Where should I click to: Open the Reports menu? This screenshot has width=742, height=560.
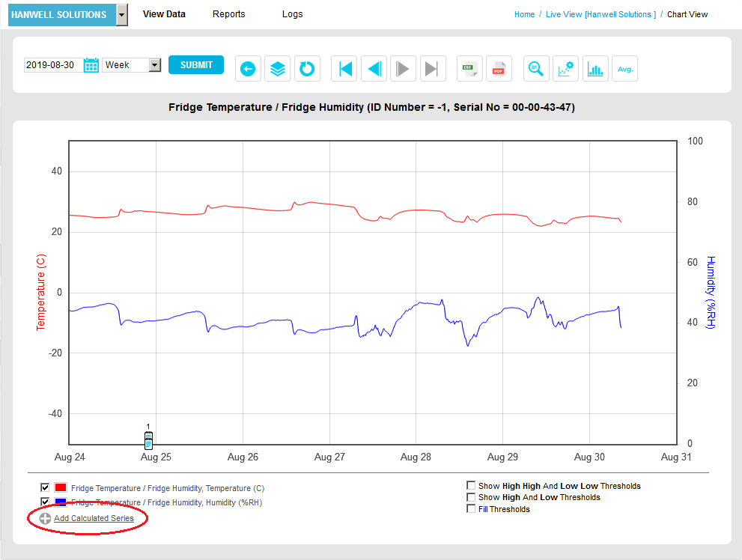click(x=228, y=14)
